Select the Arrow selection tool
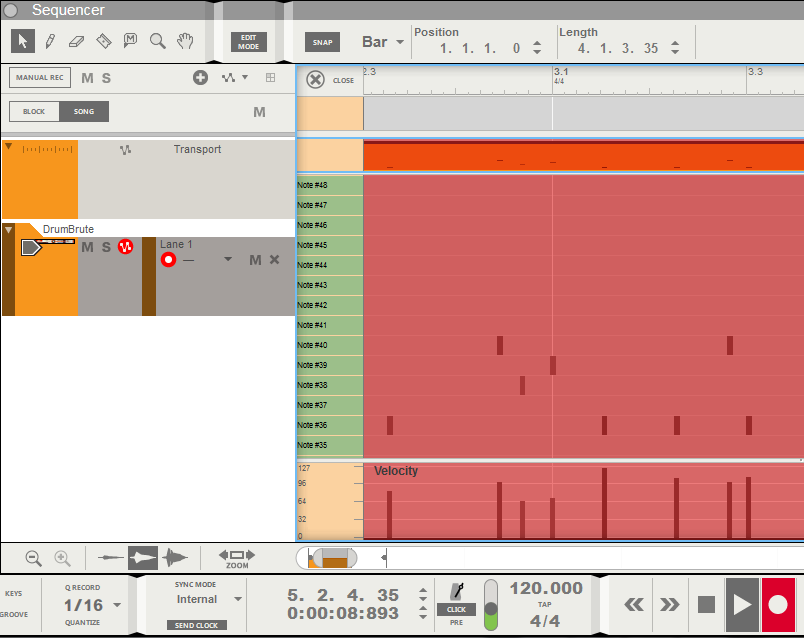The image size is (804, 638). point(23,41)
